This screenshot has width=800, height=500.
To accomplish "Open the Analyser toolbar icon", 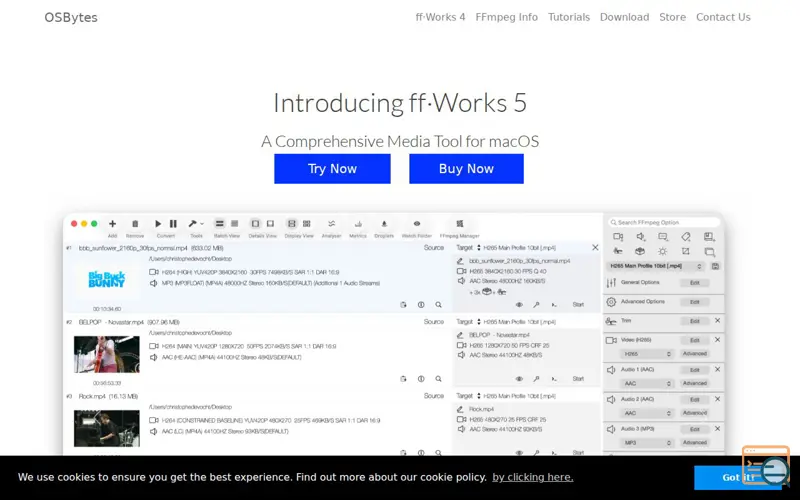I will pyautogui.click(x=332, y=223).
